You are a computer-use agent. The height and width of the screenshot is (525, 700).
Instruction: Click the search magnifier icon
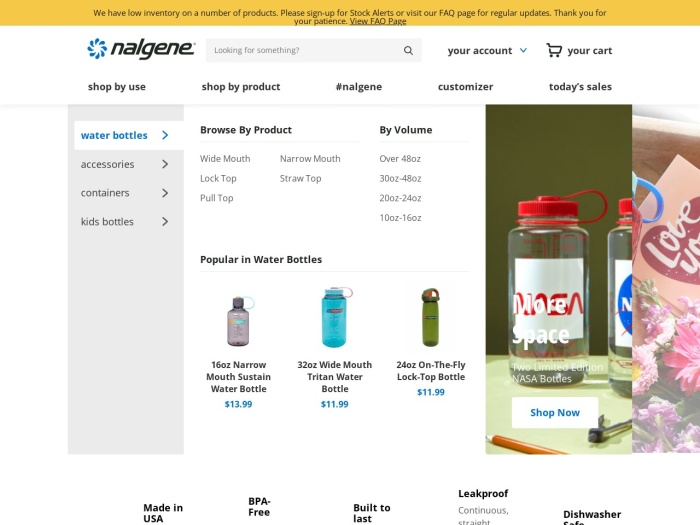click(408, 50)
